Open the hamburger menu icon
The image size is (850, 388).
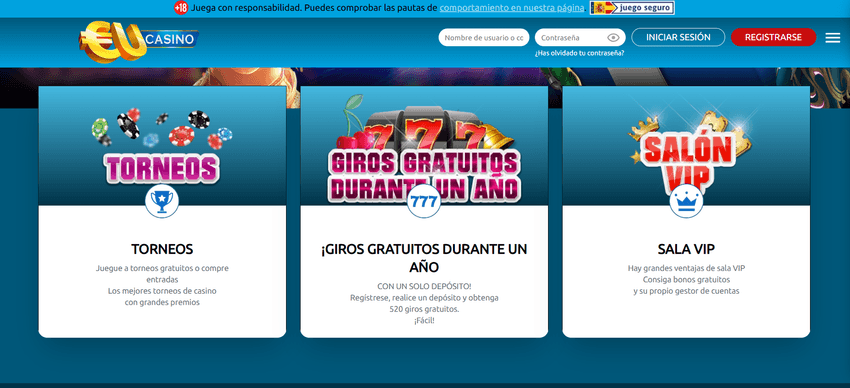point(832,37)
